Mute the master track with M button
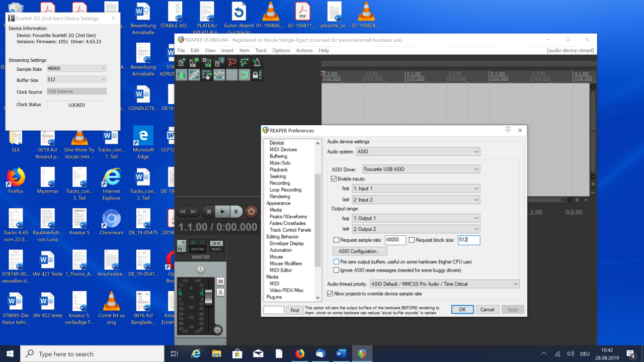This screenshot has height=362, width=644. point(220,281)
